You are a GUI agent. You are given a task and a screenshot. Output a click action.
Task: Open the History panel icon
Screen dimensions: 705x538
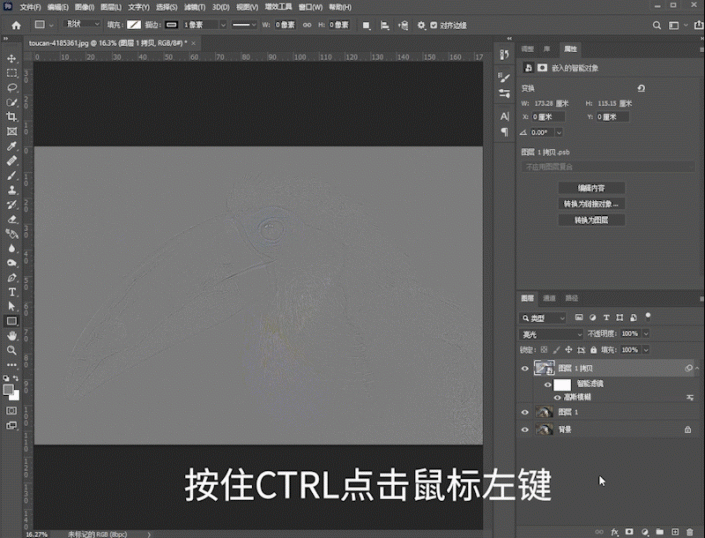504,54
